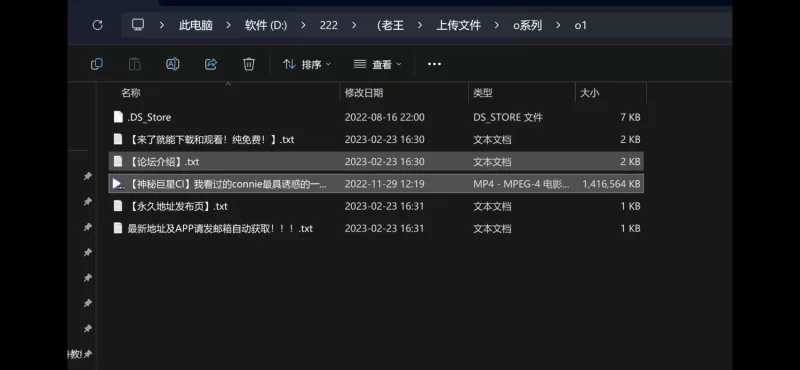Click the MP4 - MPEG-4 电影 type cell
Viewport: 800px width, 370px height.
click(x=521, y=184)
